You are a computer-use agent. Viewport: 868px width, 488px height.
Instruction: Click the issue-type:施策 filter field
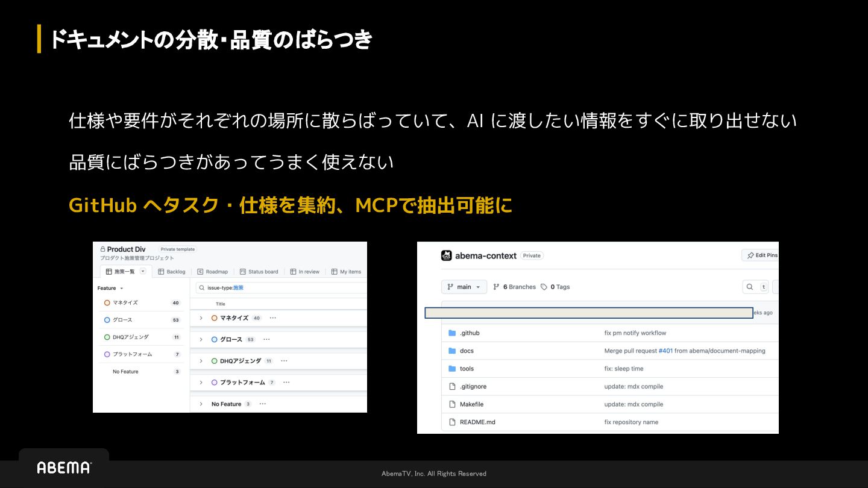[x=281, y=288]
